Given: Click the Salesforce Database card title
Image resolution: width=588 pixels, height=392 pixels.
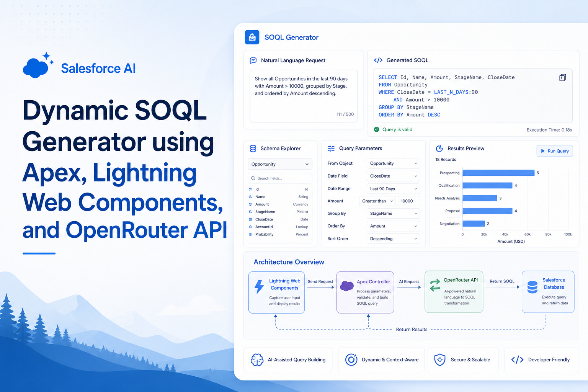Looking at the screenshot, I should [x=554, y=284].
